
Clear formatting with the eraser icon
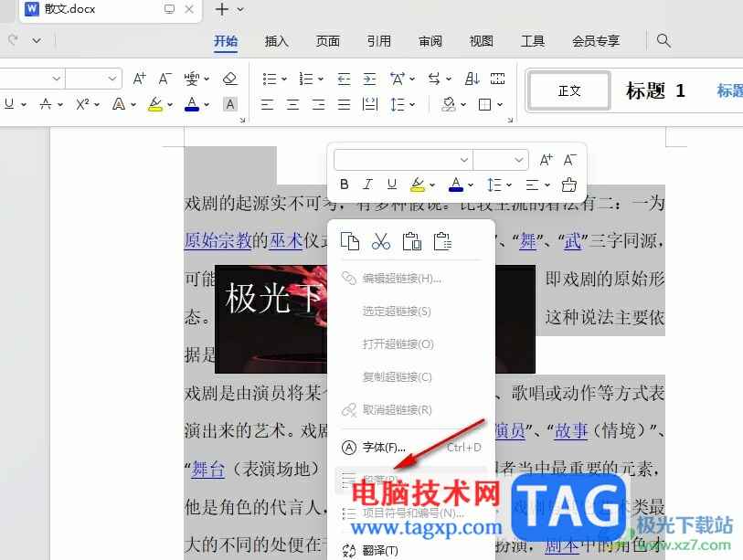coord(229,79)
